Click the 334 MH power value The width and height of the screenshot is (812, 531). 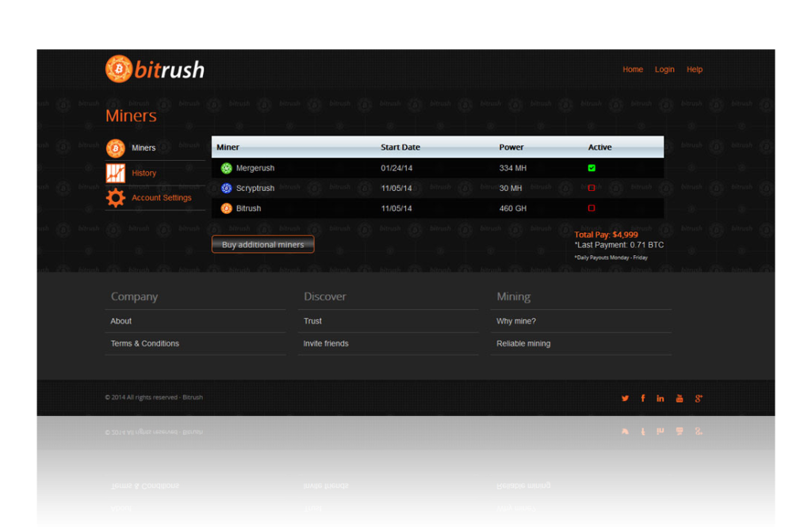click(x=513, y=168)
